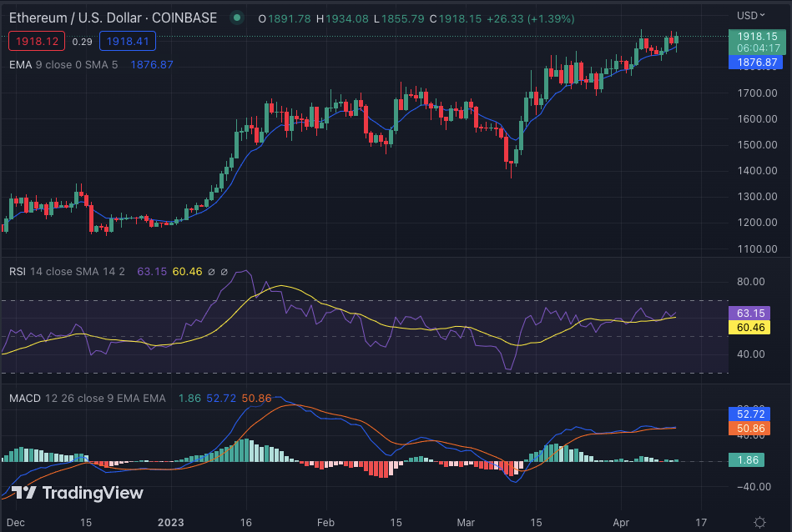Click the purple RSI value label 63.15
This screenshot has height=532, width=792.
coord(745,314)
